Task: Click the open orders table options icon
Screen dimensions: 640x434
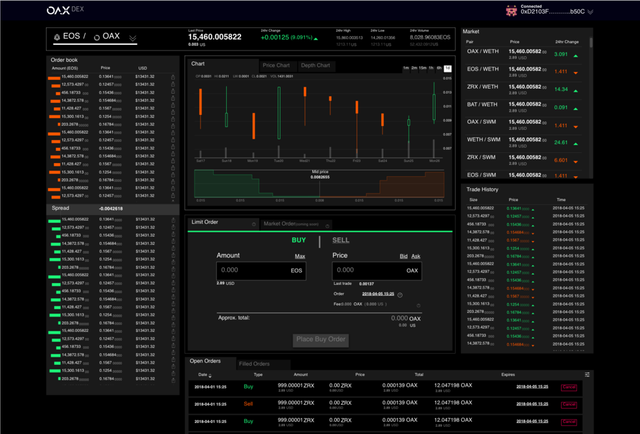Action: 587,374
